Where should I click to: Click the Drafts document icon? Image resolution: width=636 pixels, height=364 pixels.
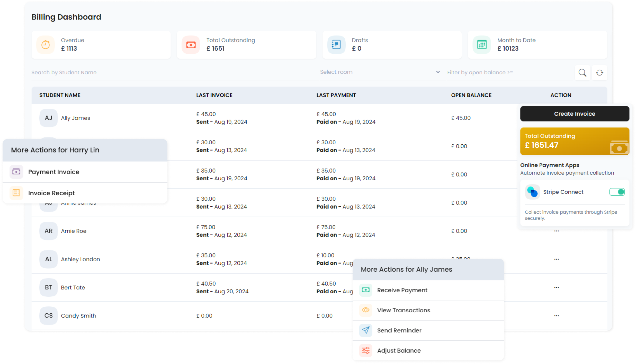point(336,44)
